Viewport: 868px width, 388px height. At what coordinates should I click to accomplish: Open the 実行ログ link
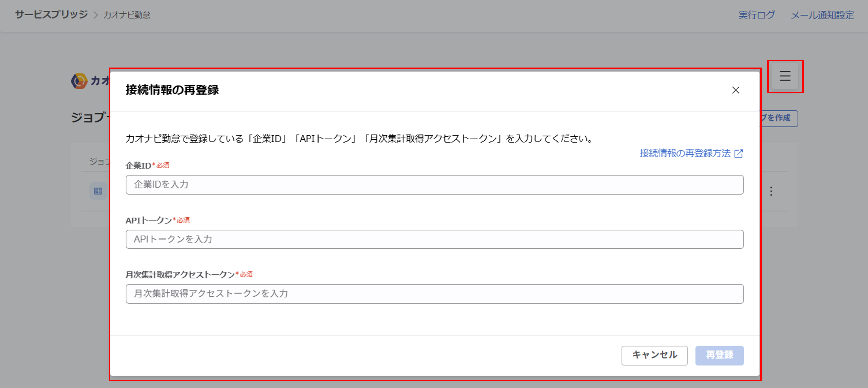(x=757, y=15)
